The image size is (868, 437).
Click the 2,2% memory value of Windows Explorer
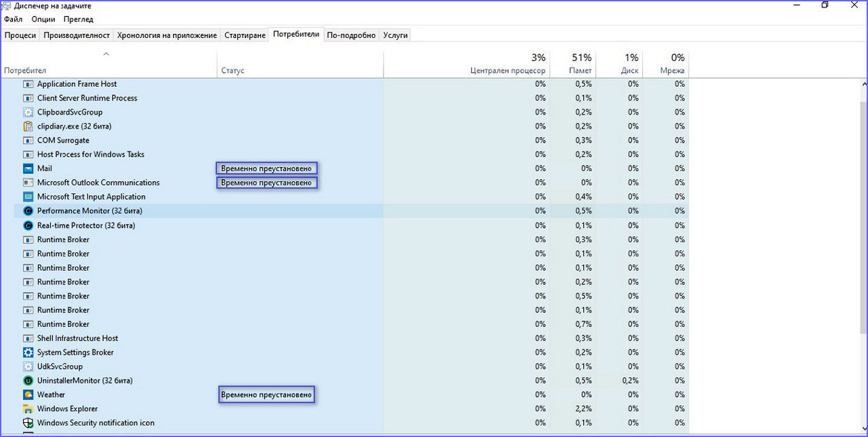tap(583, 409)
